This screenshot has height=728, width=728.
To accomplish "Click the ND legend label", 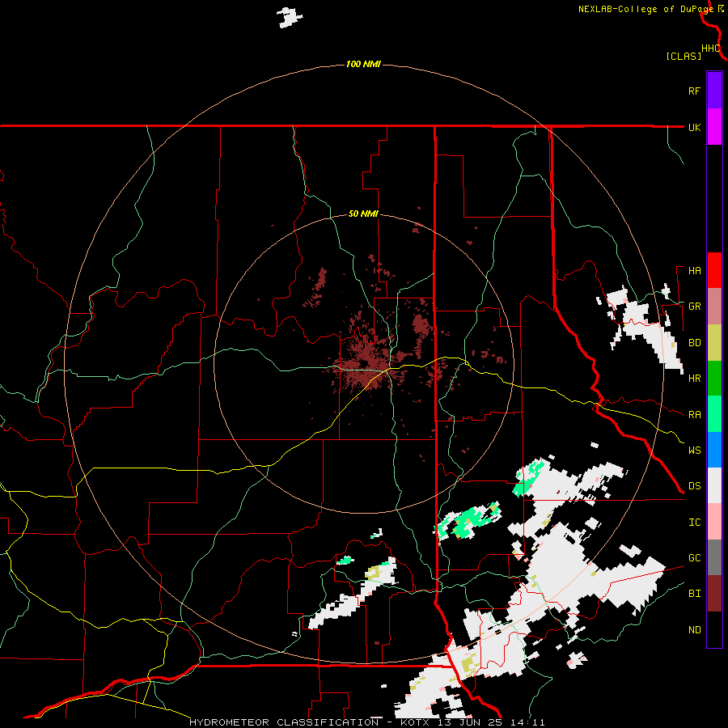I will [x=694, y=630].
